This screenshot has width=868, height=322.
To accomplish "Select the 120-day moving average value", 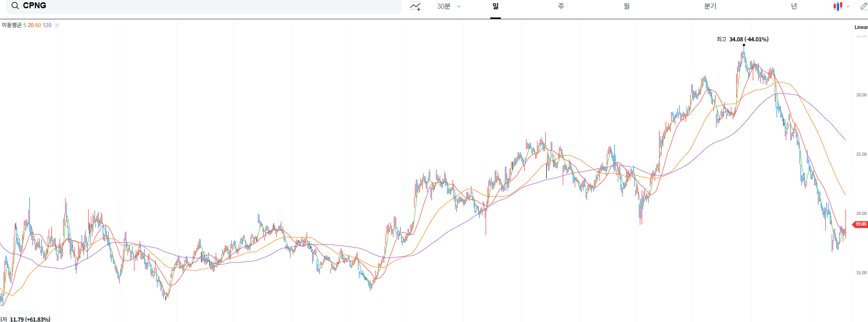I will click(x=47, y=25).
